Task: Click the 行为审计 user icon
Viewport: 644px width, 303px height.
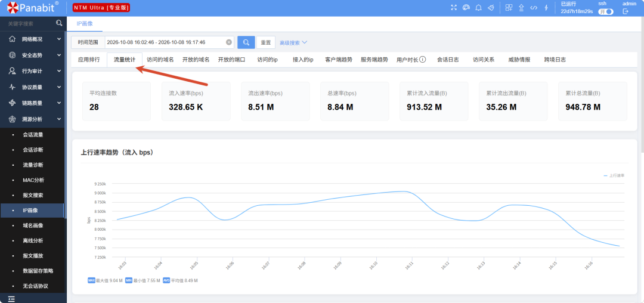Action: coord(13,71)
